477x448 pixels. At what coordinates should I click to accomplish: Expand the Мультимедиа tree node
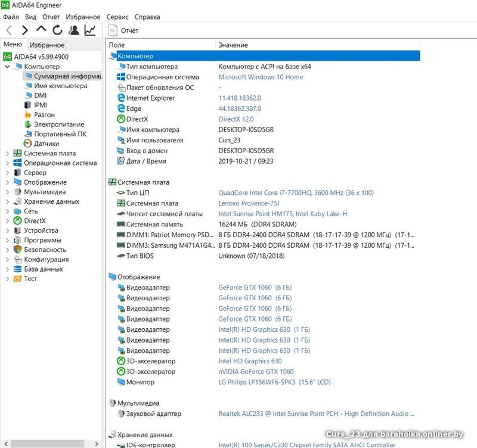tap(7, 192)
